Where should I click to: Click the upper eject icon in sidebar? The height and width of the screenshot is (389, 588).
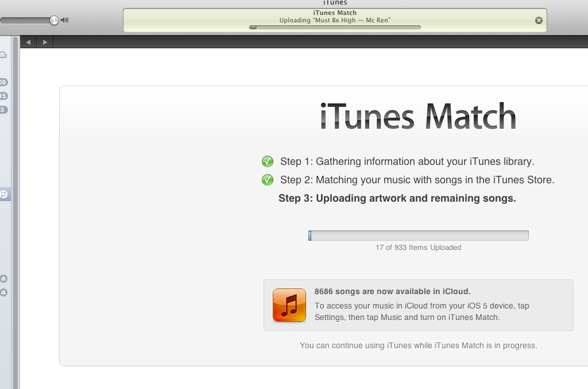pos(3,279)
